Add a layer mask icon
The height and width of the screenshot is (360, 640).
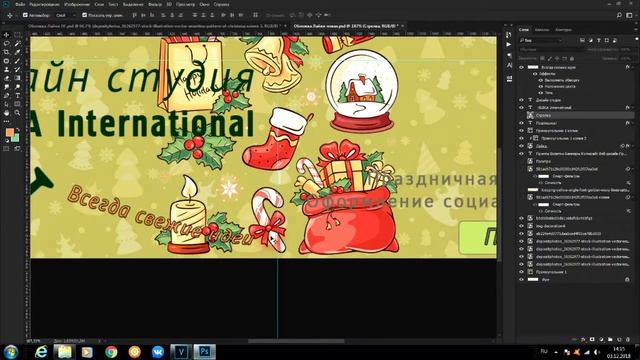coord(592,339)
